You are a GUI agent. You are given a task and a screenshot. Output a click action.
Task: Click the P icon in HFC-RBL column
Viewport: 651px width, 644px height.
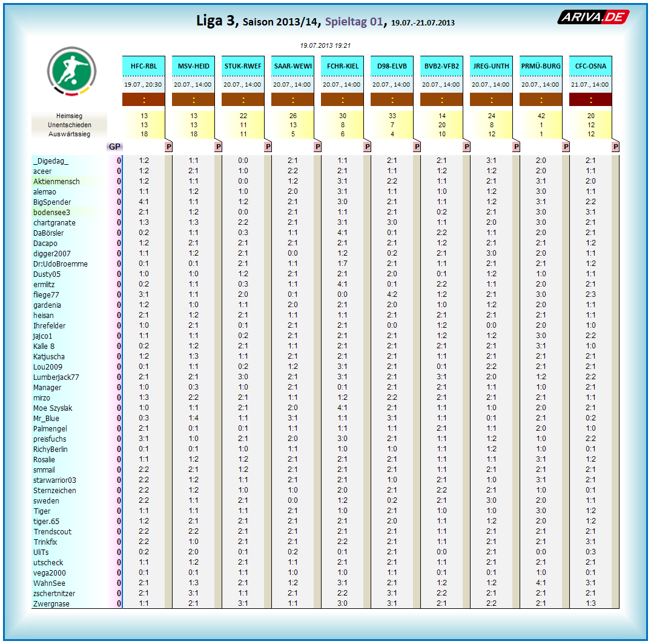[x=168, y=147]
